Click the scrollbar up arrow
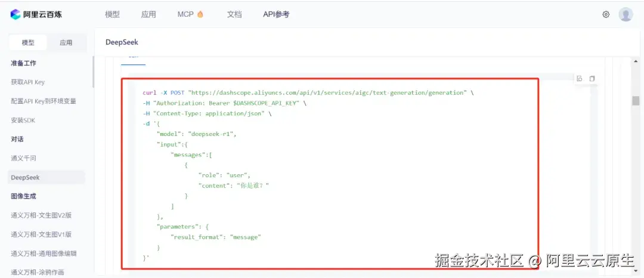 (x=636, y=61)
